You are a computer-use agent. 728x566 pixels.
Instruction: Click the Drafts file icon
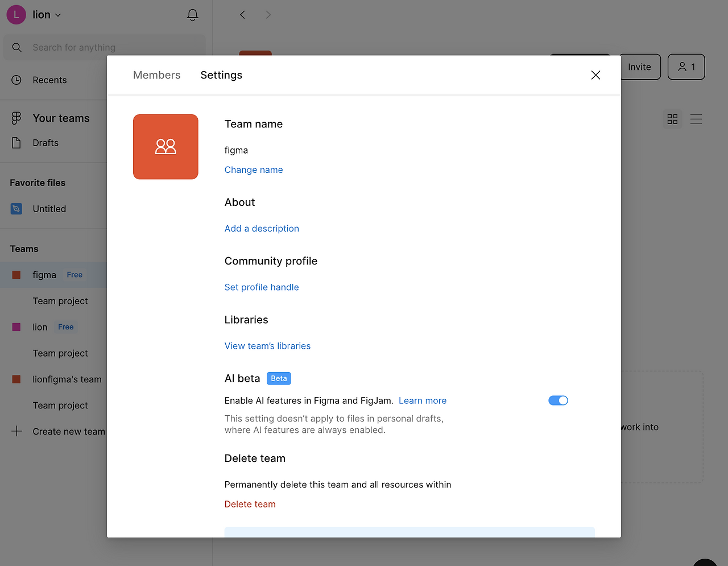pyautogui.click(x=16, y=143)
